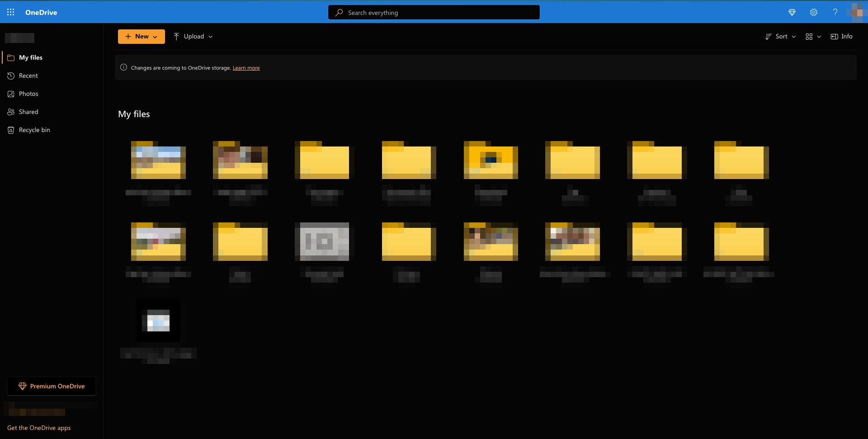Click the Learn more link
Screen dimensions: 868x439
tap(246, 68)
